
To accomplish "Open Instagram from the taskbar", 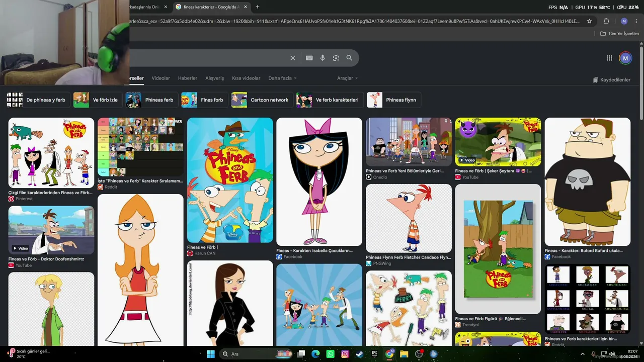I will point(345,354).
